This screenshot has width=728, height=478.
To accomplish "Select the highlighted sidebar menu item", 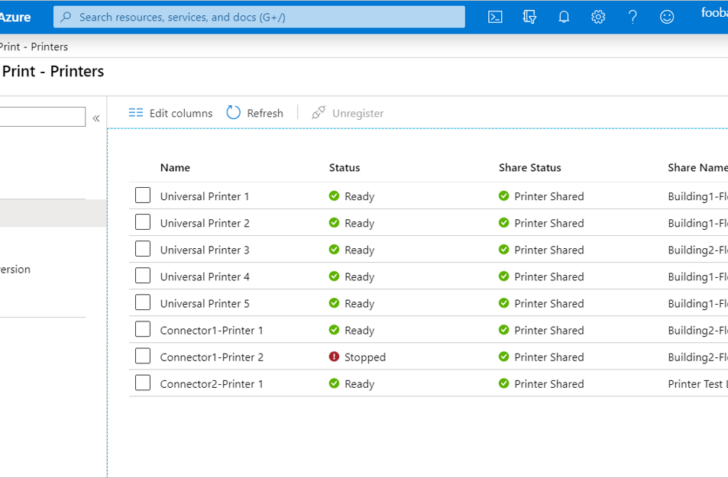I will click(53, 213).
